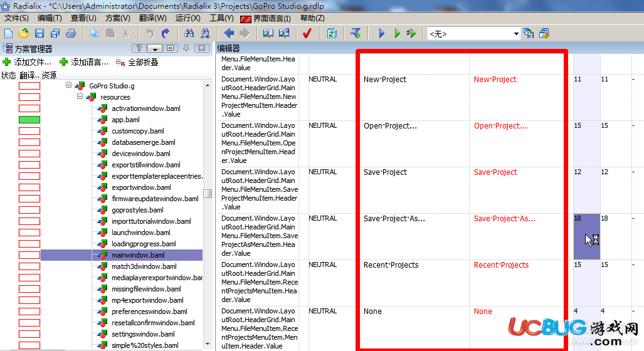644x351 pixels.
Task: Click the 全部折叠 button
Action: pyautogui.click(x=137, y=63)
